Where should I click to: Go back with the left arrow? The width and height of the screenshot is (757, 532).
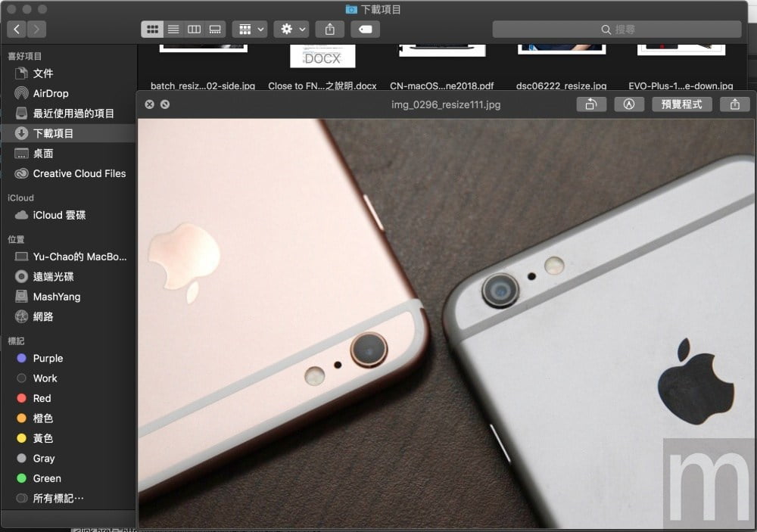point(17,30)
